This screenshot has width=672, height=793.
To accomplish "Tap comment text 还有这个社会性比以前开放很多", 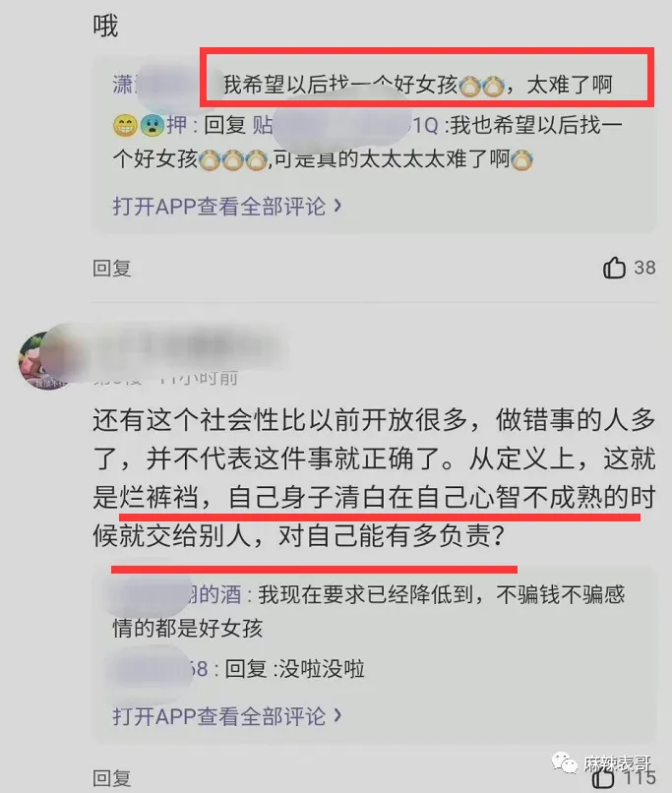I will click(x=280, y=420).
